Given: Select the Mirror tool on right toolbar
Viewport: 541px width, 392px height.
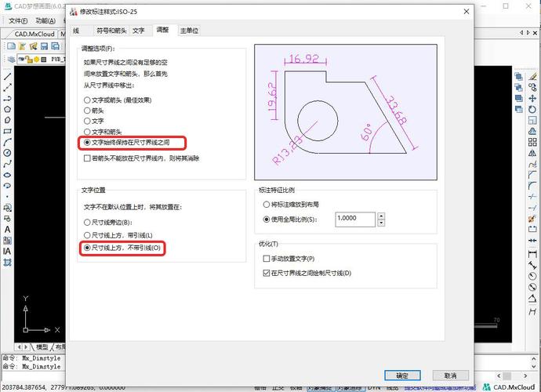Looking at the screenshot, I should point(532,153).
